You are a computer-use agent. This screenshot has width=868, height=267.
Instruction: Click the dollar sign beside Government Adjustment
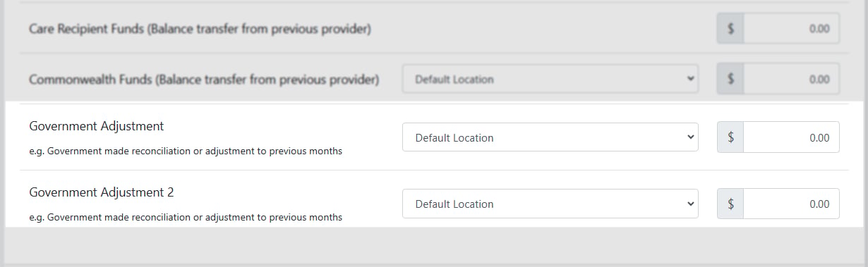click(730, 137)
